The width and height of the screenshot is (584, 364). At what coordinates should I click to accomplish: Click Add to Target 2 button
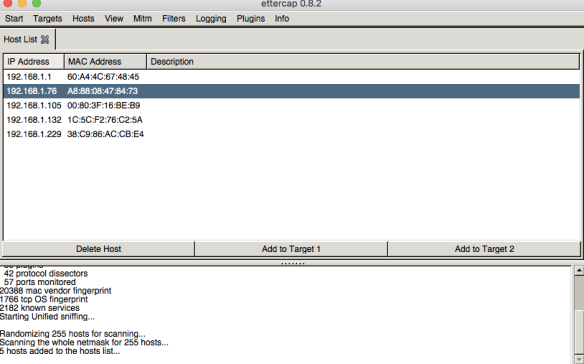(484, 249)
